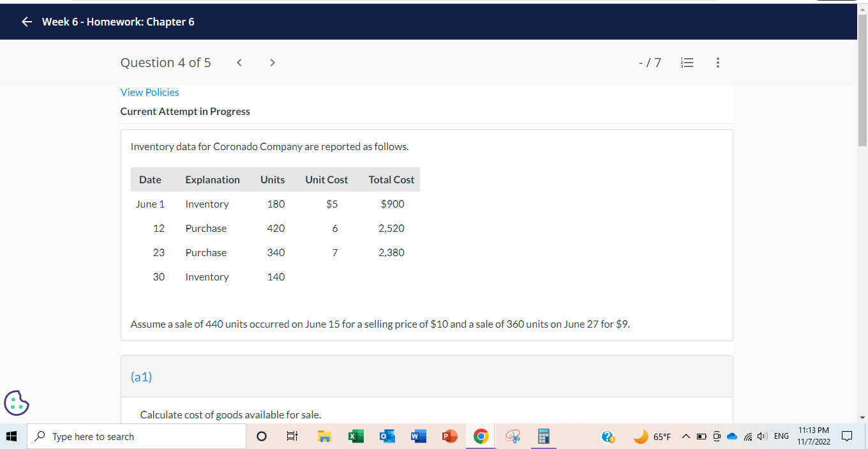Click the 2,380 total cost cell
This screenshot has width=868, height=449.
[391, 253]
